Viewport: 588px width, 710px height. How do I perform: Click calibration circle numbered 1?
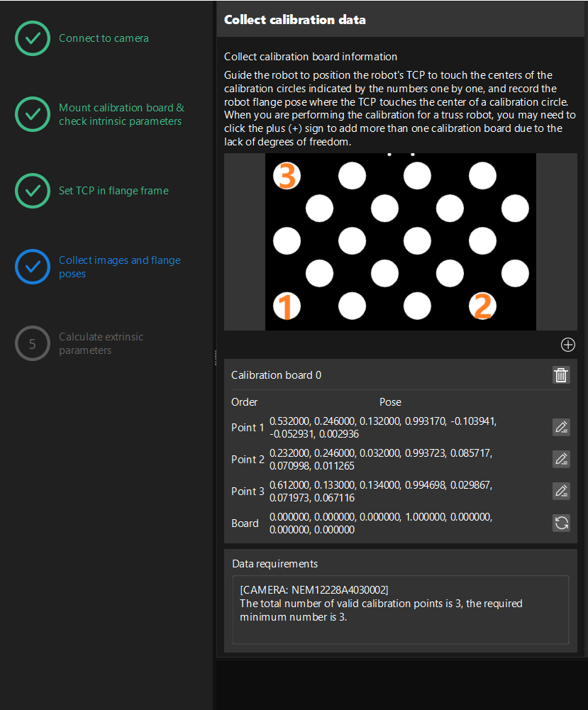point(286,306)
